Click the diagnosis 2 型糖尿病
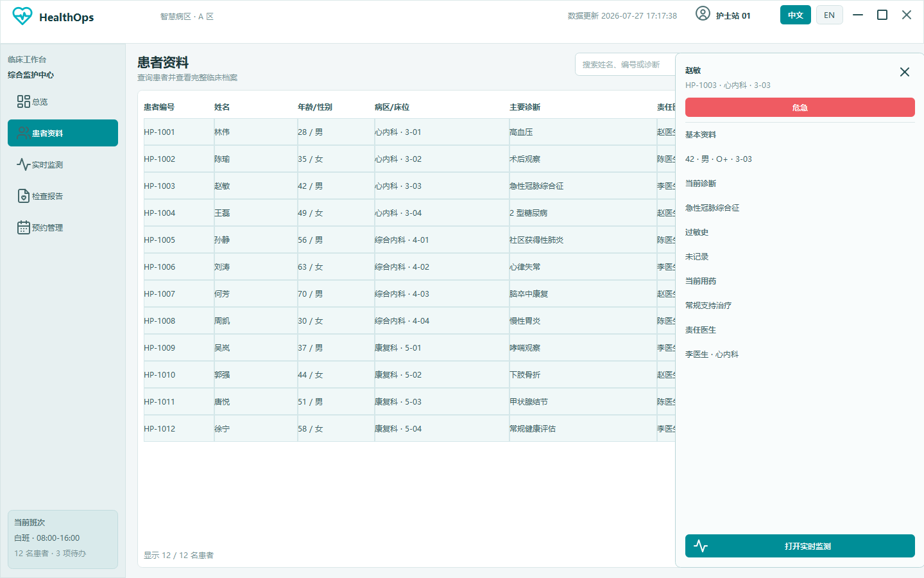 pos(529,213)
